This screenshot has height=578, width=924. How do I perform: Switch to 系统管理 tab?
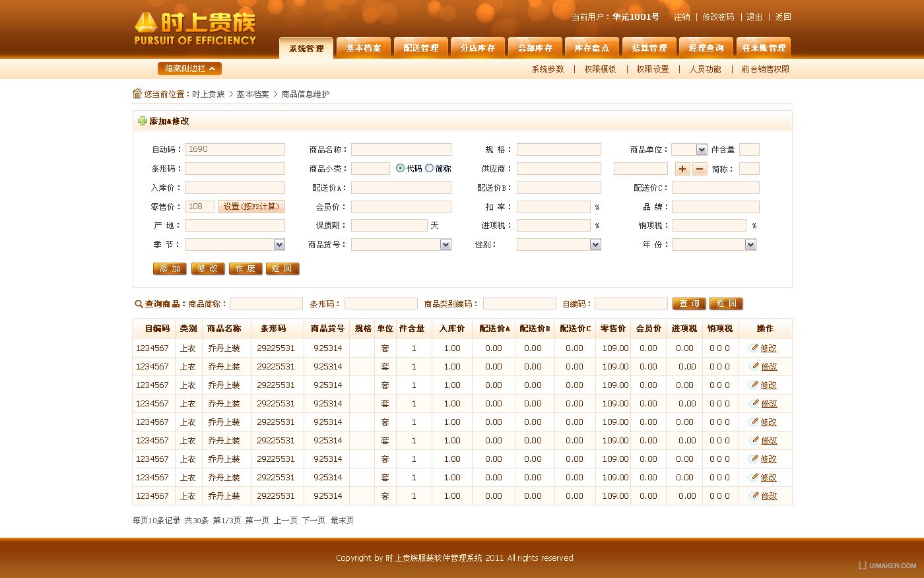tap(306, 48)
